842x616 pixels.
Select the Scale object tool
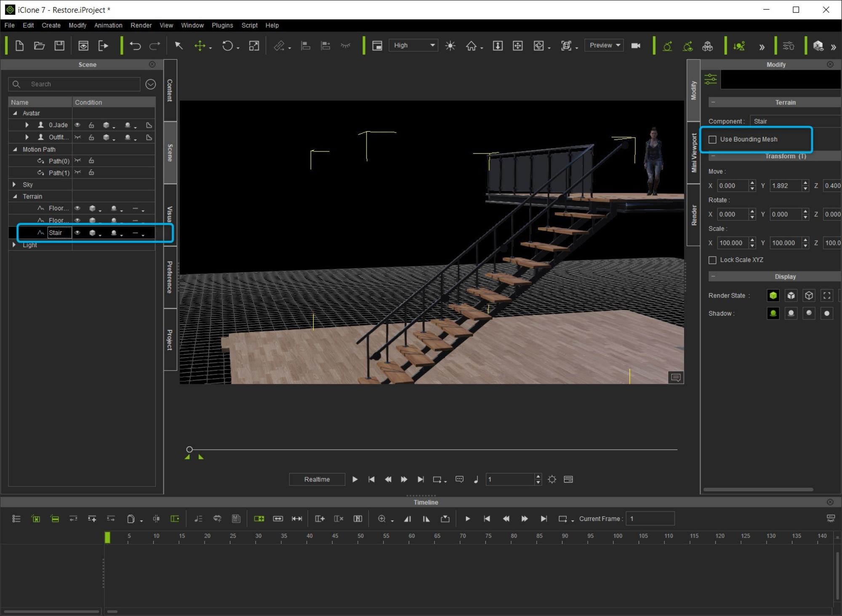(254, 45)
